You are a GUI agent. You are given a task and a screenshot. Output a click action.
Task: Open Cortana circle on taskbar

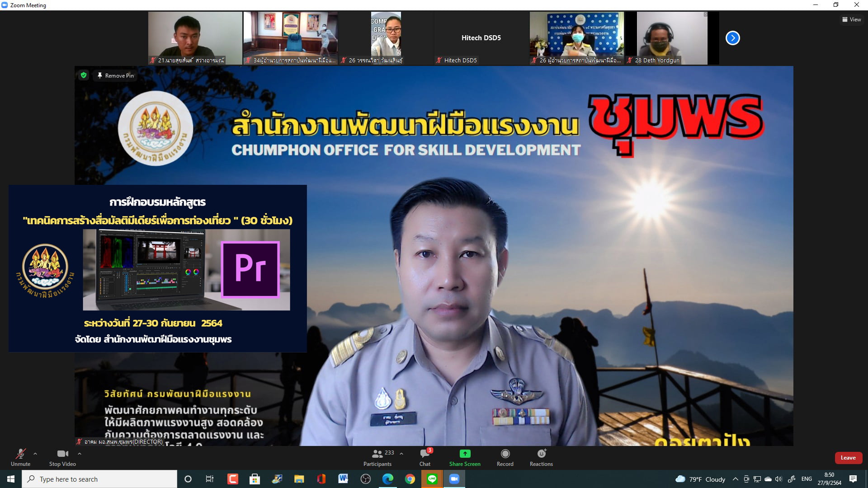188,479
